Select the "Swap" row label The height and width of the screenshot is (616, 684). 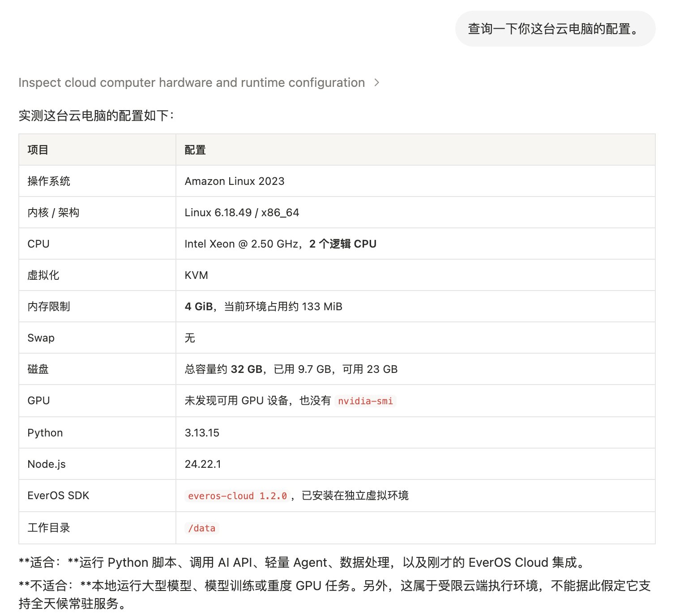tap(41, 338)
